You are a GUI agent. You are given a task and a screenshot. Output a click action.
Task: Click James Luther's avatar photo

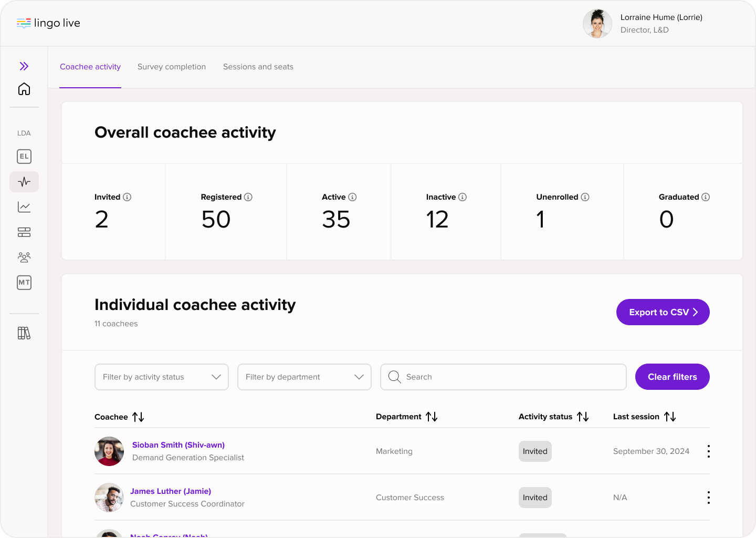click(109, 498)
